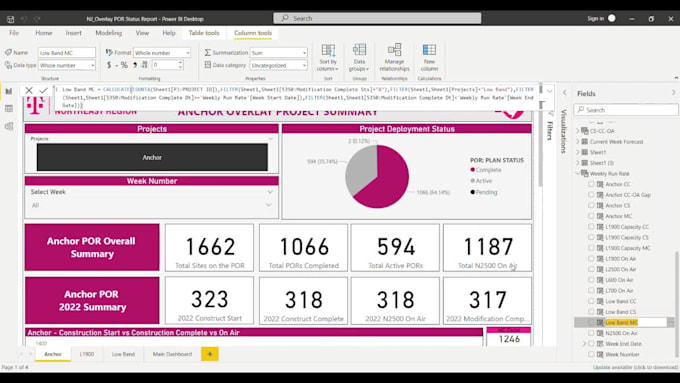Screen dimensions: 680x383
Task: Collapse the Weekly Run Rate table
Action: coord(578,173)
